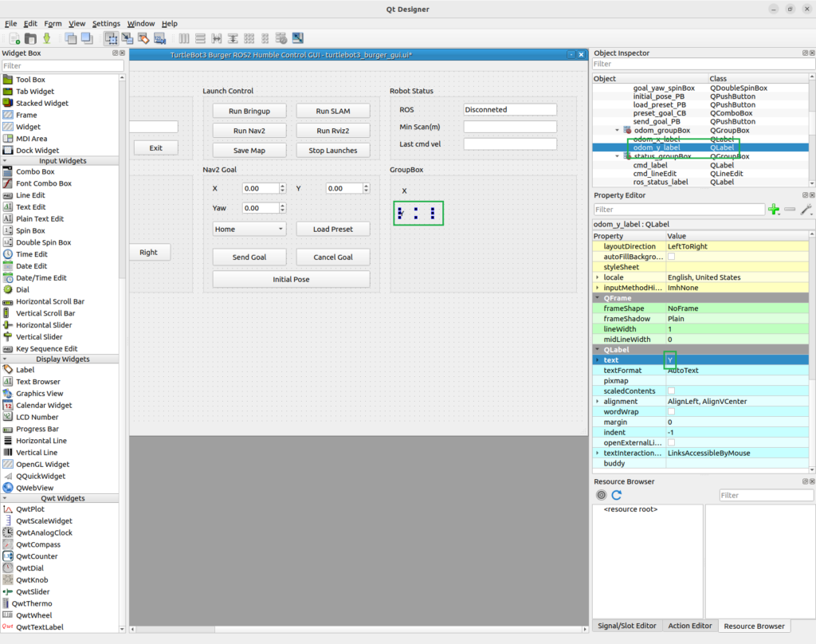
Task: Click the Save Form green arrow icon
Action: point(47,38)
